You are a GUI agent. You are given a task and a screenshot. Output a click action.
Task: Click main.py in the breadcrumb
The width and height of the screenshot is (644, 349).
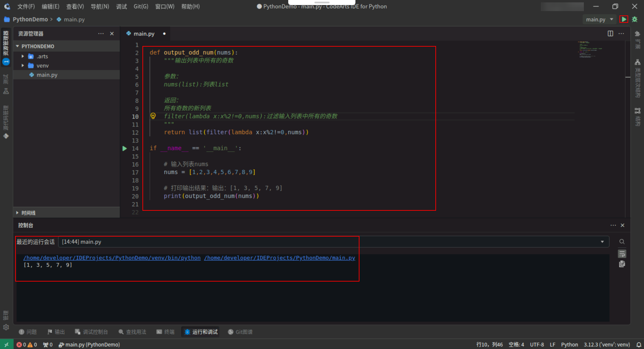pyautogui.click(x=74, y=19)
